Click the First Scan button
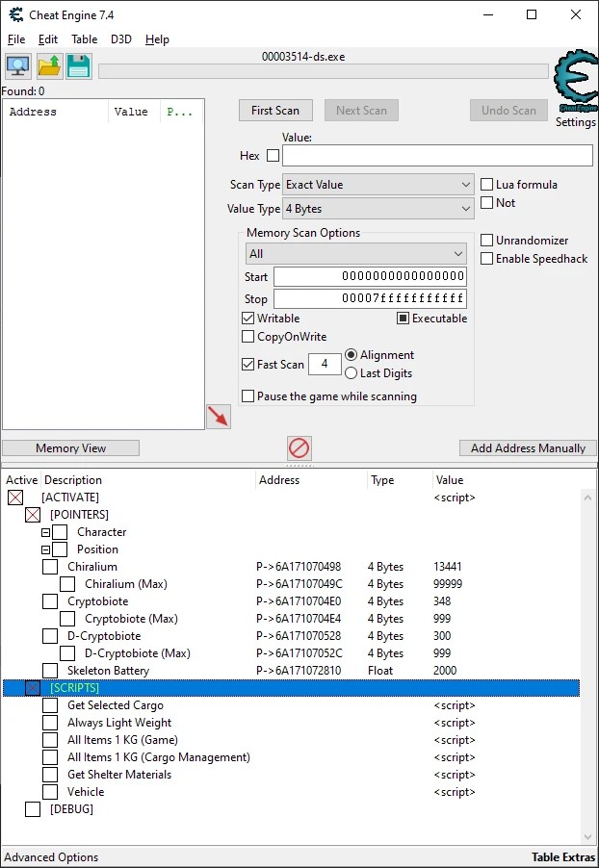This screenshot has height=868, width=599. pos(275,110)
